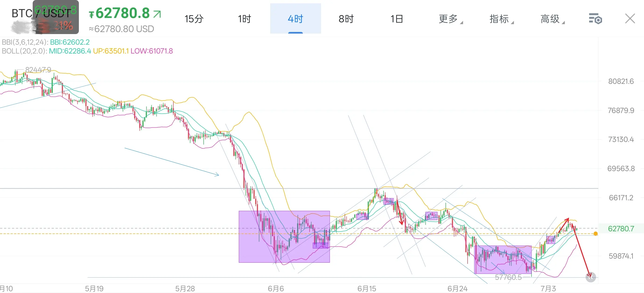Open the 指标 indicators dropdown
This screenshot has width=644, height=293.
pyautogui.click(x=501, y=19)
